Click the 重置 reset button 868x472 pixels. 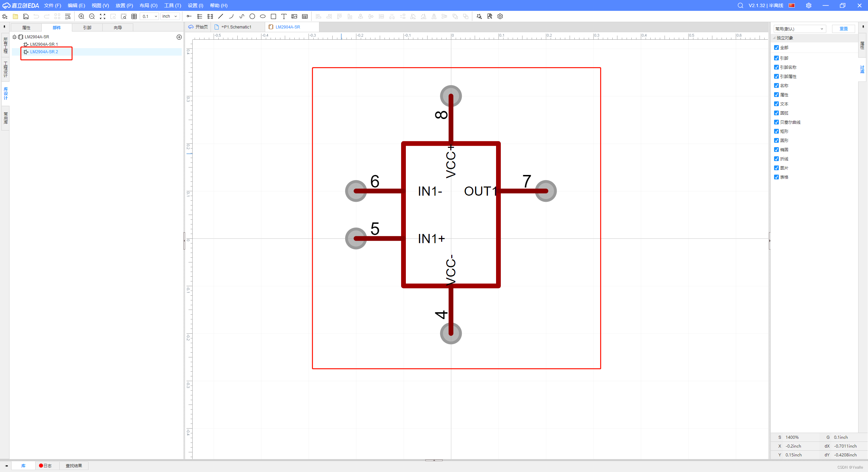(843, 29)
